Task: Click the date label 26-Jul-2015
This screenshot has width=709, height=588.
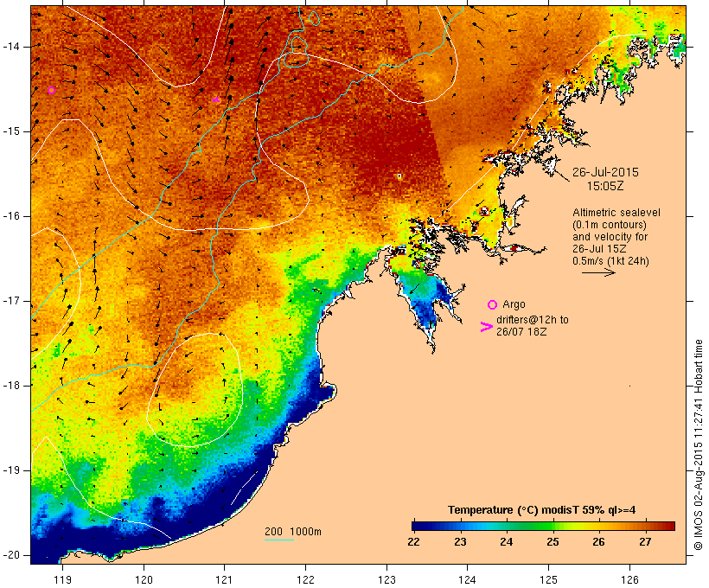Action: (x=605, y=172)
